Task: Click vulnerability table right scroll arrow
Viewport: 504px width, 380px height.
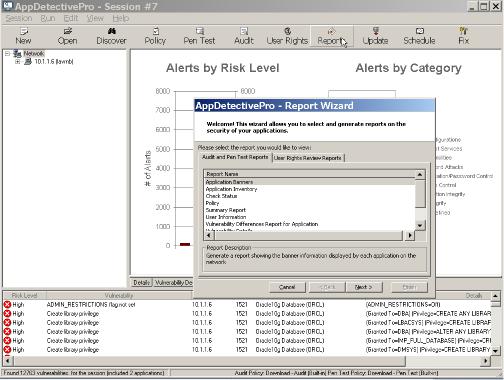Action: [x=486, y=361]
